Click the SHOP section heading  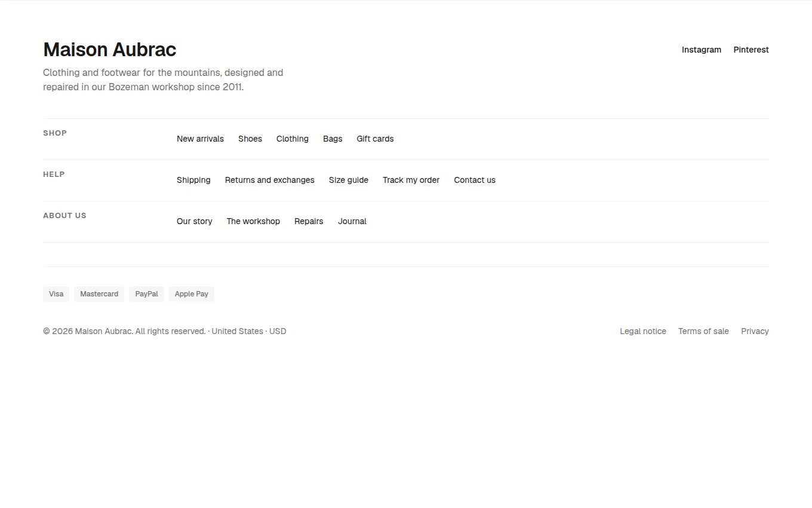click(55, 133)
